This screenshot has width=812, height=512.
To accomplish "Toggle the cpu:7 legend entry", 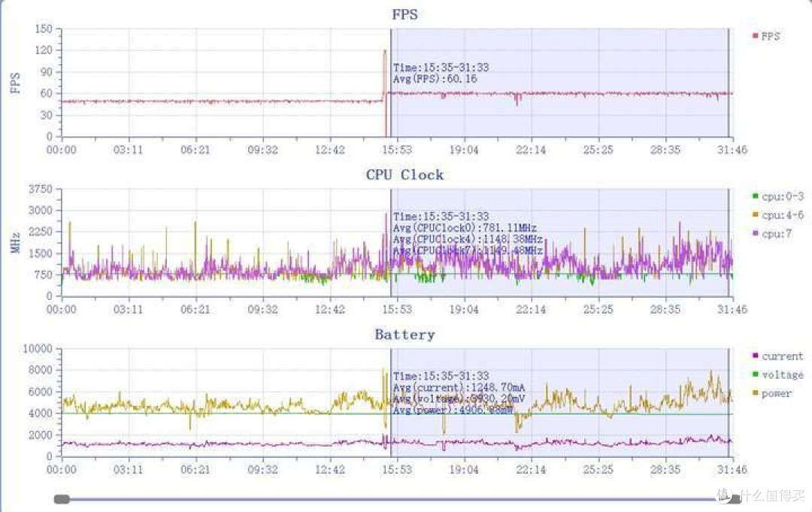I will click(772, 234).
